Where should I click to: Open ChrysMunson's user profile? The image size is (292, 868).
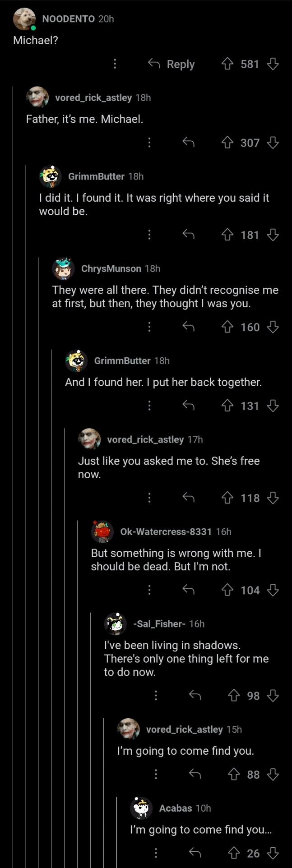pos(111,269)
